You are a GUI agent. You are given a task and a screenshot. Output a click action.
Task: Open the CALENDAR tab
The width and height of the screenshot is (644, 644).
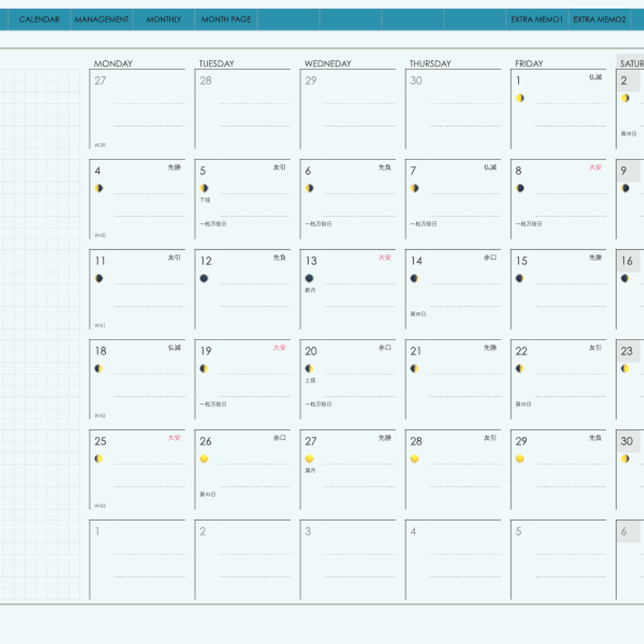(x=39, y=20)
